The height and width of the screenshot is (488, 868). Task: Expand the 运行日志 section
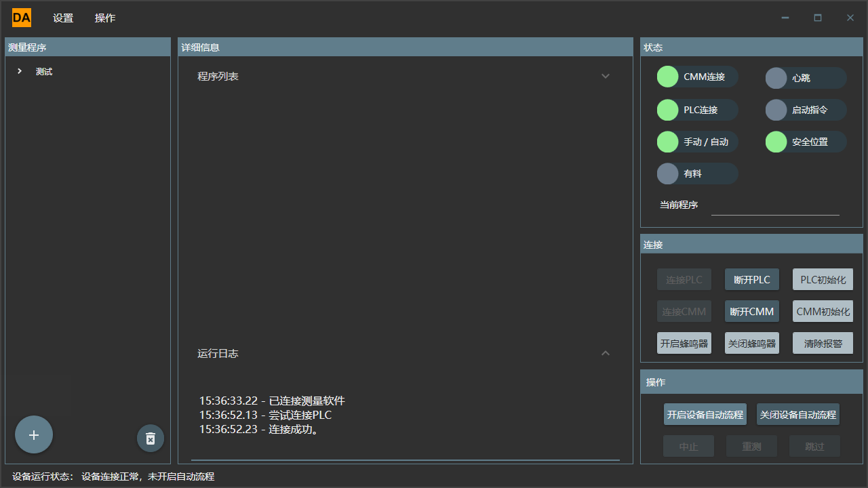(x=606, y=353)
